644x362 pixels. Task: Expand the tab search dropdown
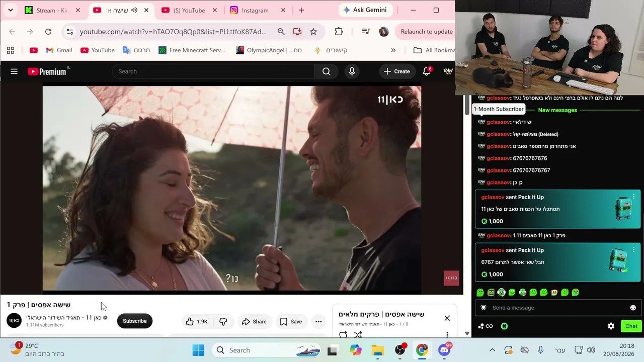[x=10, y=10]
